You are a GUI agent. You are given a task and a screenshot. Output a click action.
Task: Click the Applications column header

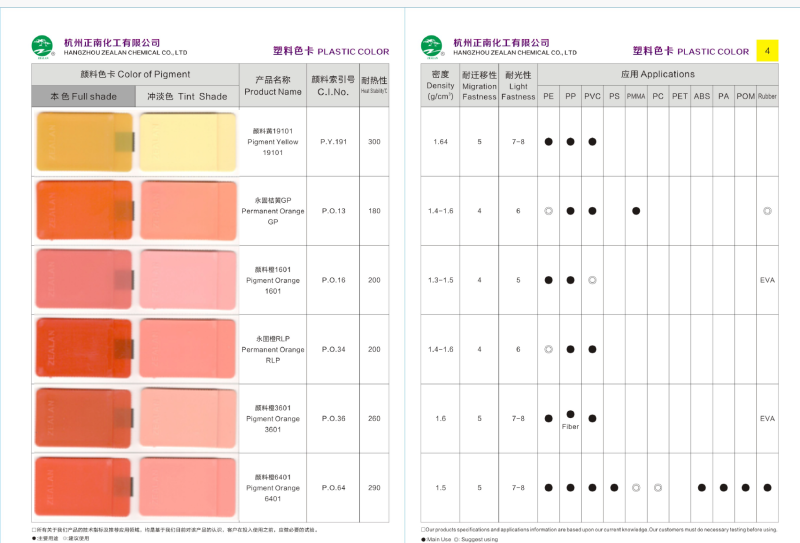[x=657, y=74]
